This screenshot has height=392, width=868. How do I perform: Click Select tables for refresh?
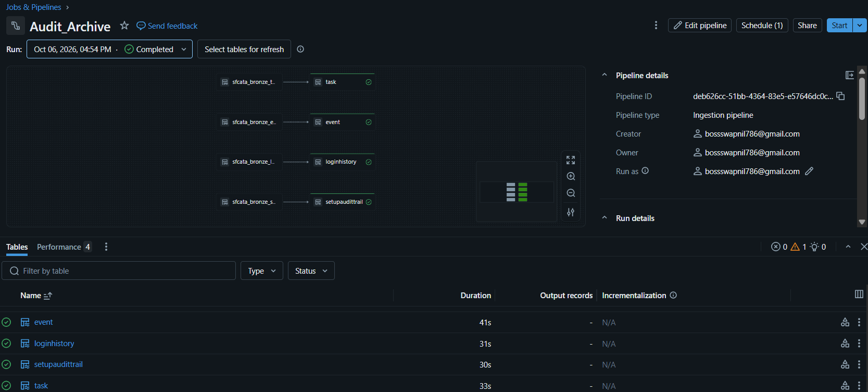click(244, 49)
